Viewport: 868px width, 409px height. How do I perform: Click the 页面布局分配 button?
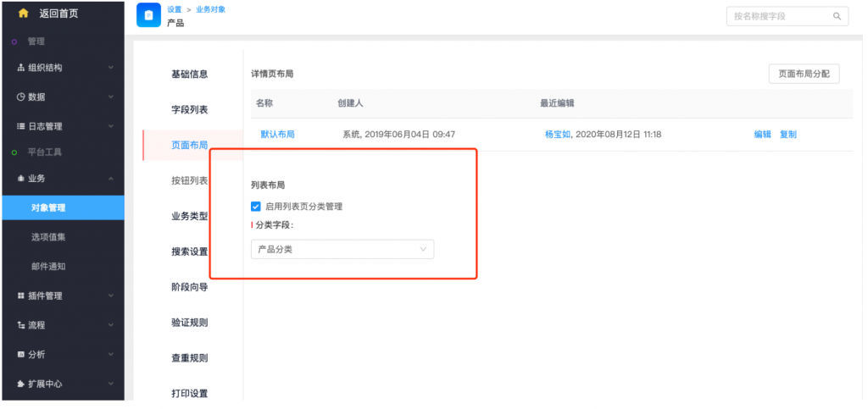[x=804, y=74]
